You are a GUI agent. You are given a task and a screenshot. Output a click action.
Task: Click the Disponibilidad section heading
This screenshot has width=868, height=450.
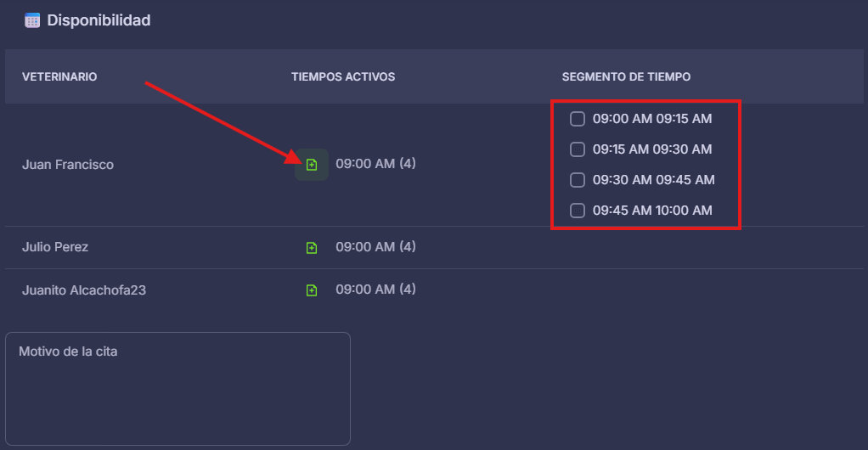99,20
